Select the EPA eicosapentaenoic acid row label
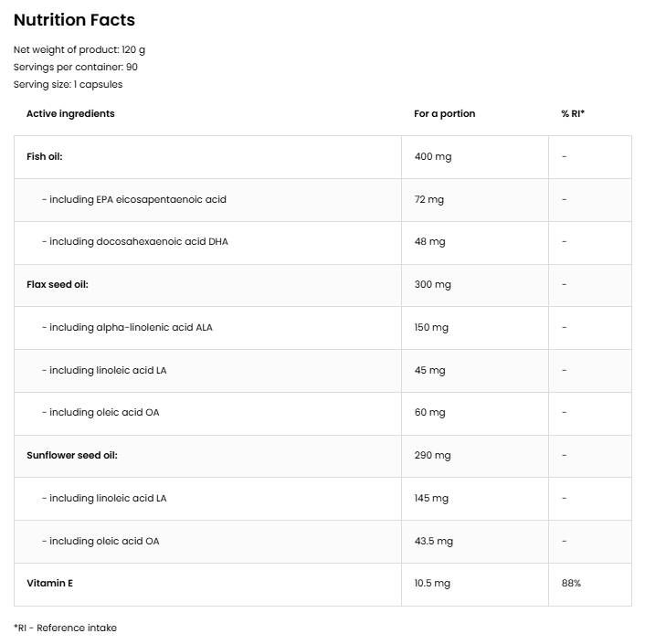 [133, 199]
